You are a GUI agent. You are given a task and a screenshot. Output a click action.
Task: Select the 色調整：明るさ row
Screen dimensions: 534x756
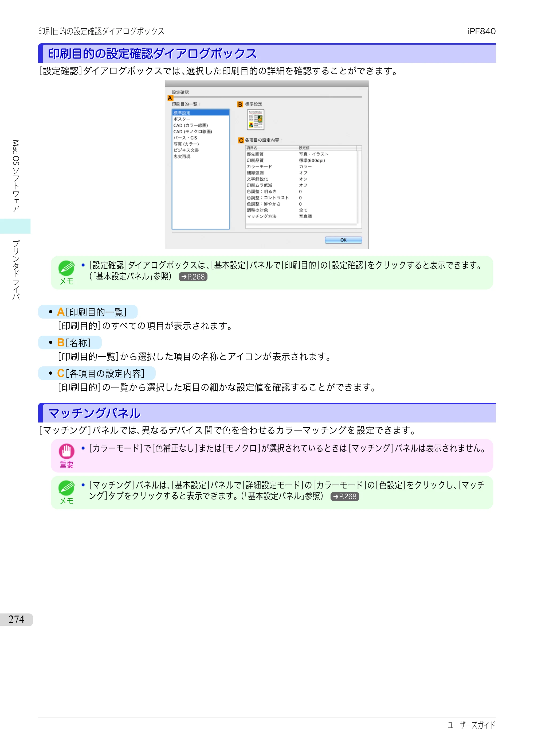(x=301, y=192)
